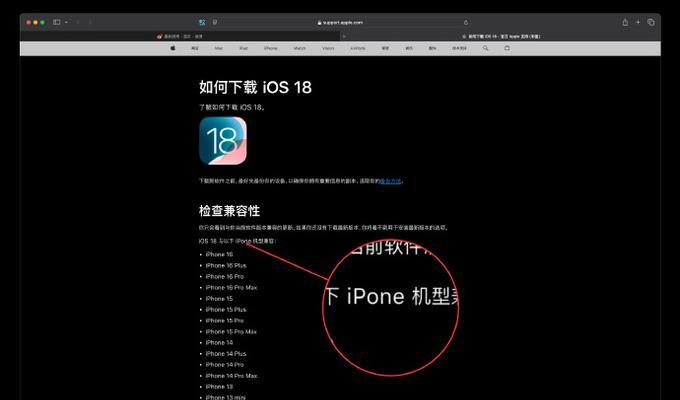
Task: Focus the support.apple.com address bar
Action: (x=340, y=22)
